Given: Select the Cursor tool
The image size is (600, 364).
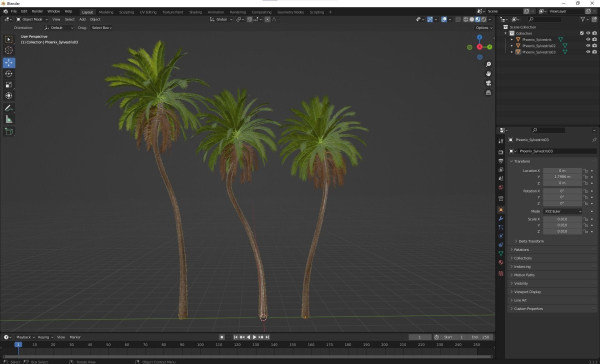Looking at the screenshot, I should (x=9, y=51).
